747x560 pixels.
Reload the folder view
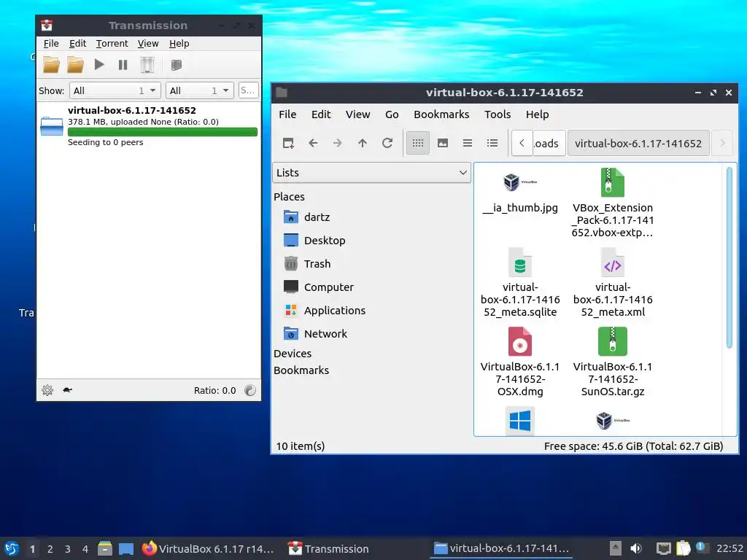pyautogui.click(x=387, y=143)
